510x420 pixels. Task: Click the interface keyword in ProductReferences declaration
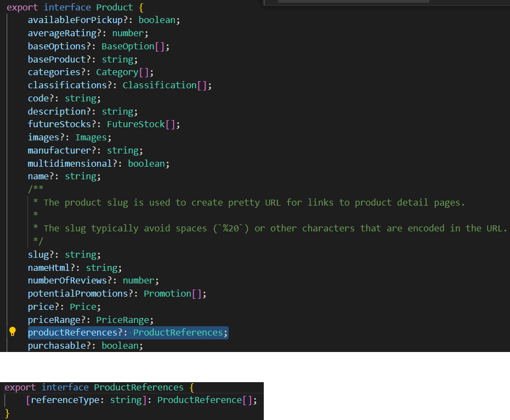pyautogui.click(x=65, y=387)
